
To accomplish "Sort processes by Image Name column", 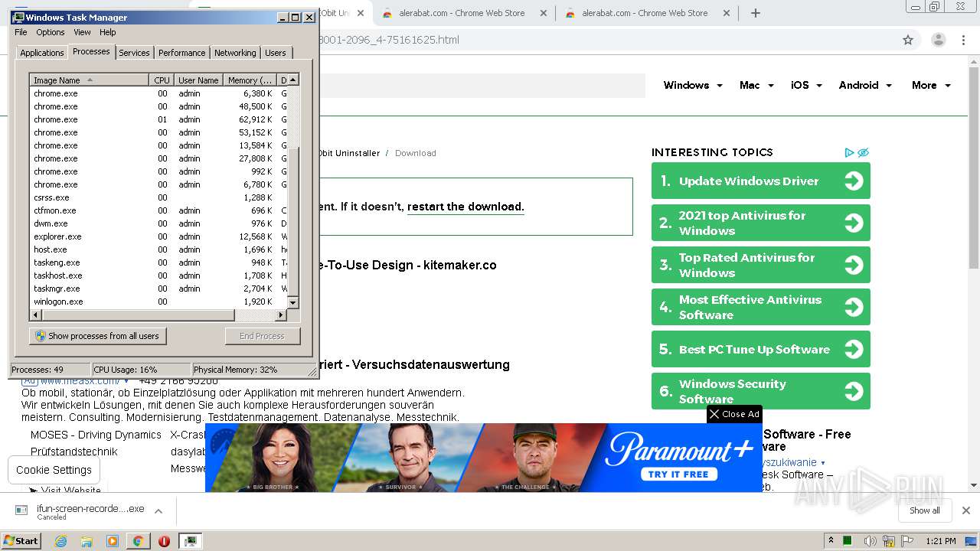I will [x=89, y=80].
